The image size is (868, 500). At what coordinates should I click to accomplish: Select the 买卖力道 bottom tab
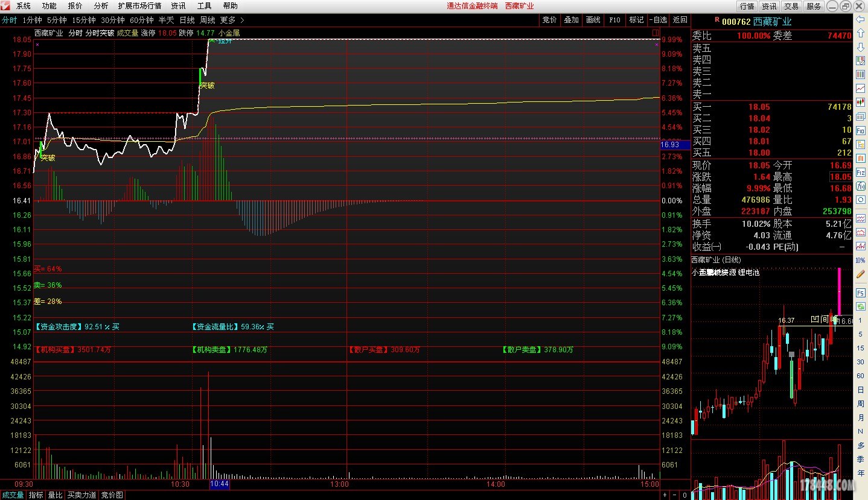coord(81,495)
